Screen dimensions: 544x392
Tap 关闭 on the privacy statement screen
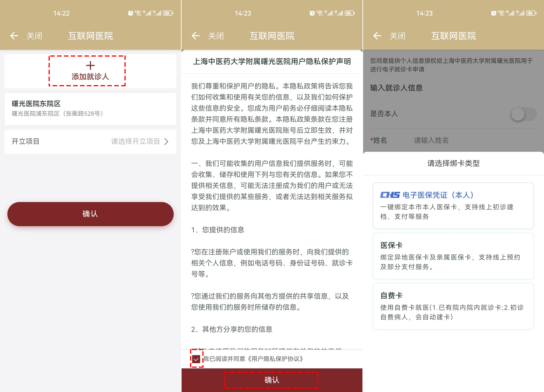tap(216, 36)
